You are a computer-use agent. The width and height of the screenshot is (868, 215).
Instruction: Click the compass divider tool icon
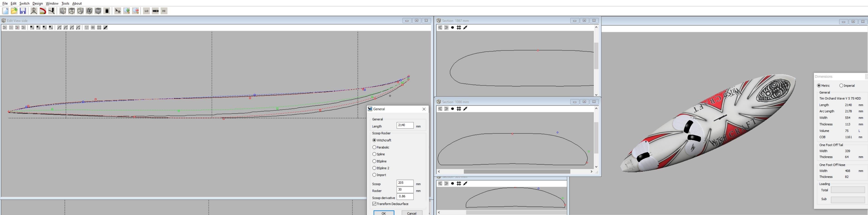click(x=34, y=11)
